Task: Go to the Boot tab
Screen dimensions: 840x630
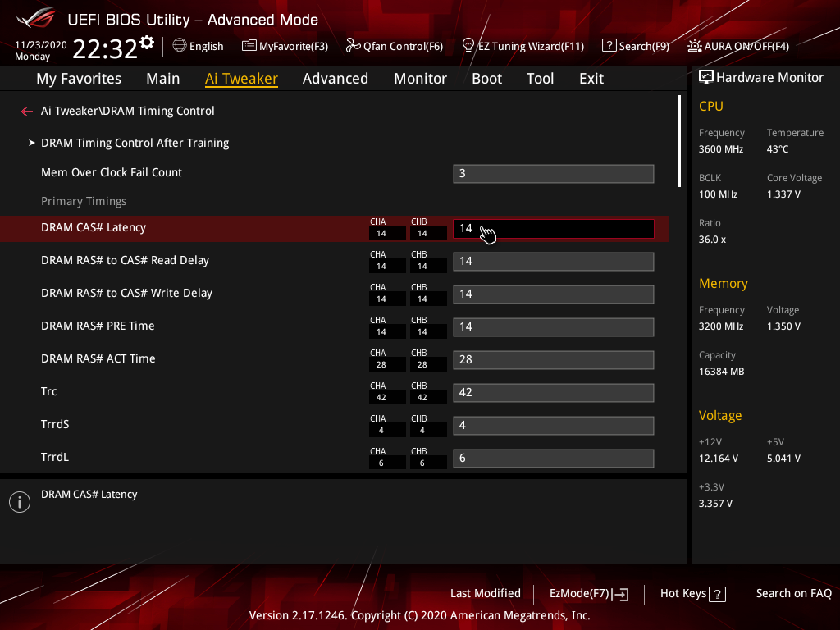Action: [486, 79]
